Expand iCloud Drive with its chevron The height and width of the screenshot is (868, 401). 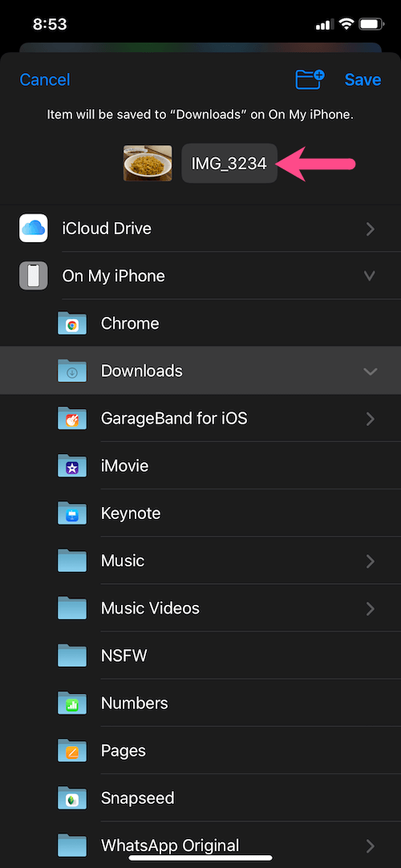coord(370,229)
